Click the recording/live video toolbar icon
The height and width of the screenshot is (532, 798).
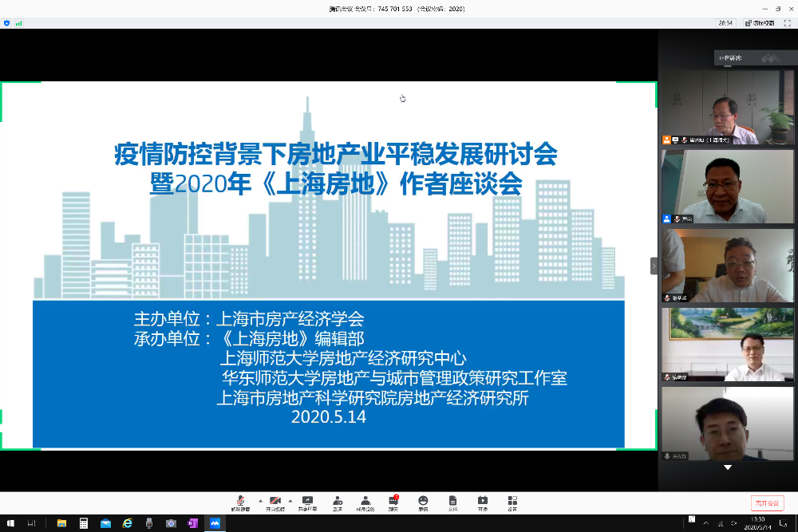[483, 503]
